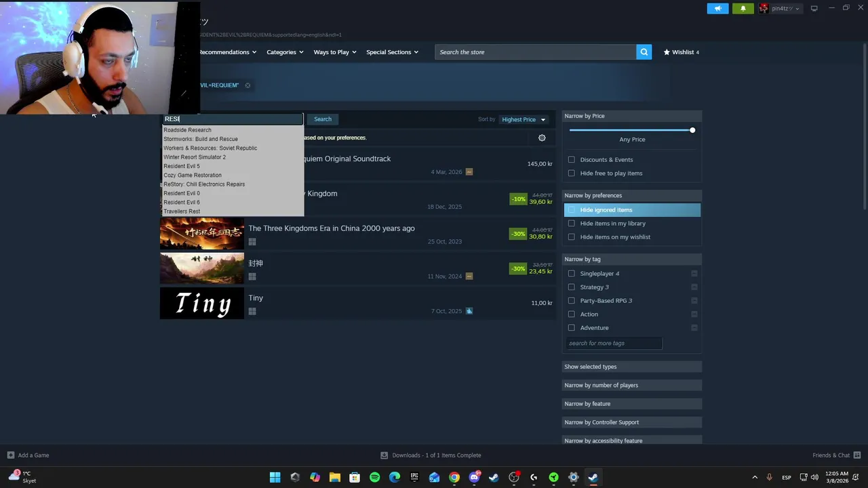Click Add a Game text
868x488 pixels.
tap(33, 455)
